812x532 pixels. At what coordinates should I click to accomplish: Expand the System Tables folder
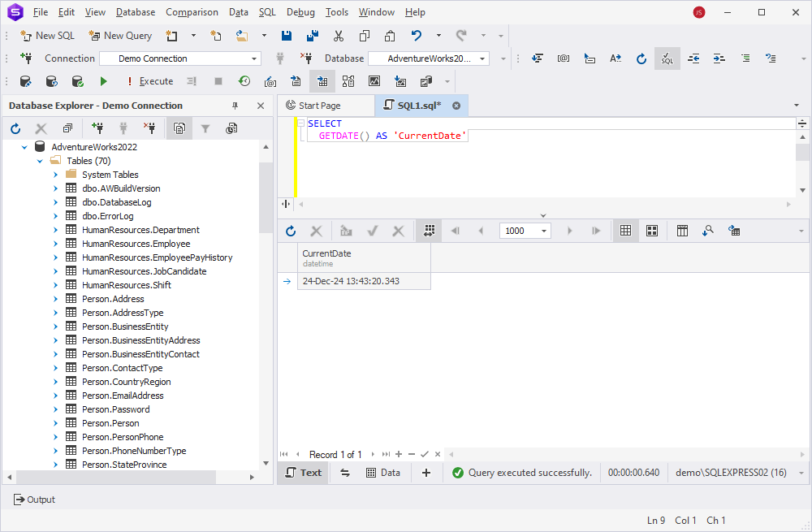pyautogui.click(x=55, y=175)
